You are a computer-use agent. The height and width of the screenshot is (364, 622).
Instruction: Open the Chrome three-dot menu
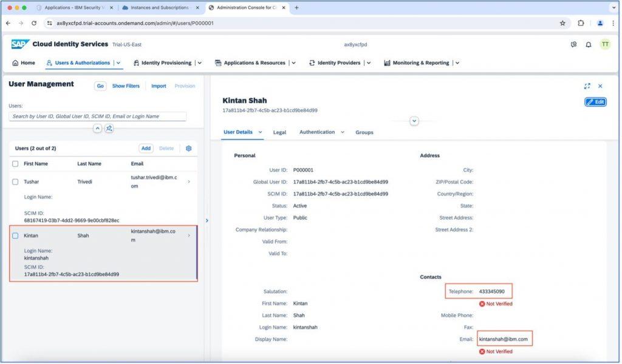pyautogui.click(x=613, y=24)
